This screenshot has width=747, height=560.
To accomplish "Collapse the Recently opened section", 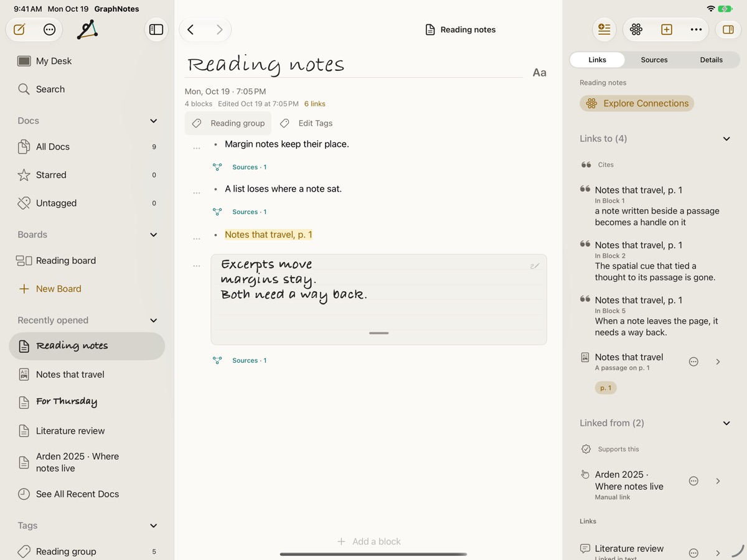I will pyautogui.click(x=154, y=320).
